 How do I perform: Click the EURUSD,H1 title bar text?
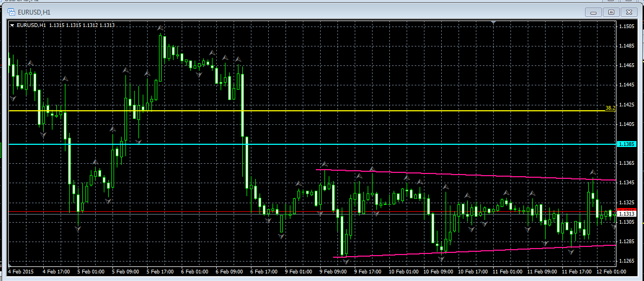coord(34,12)
